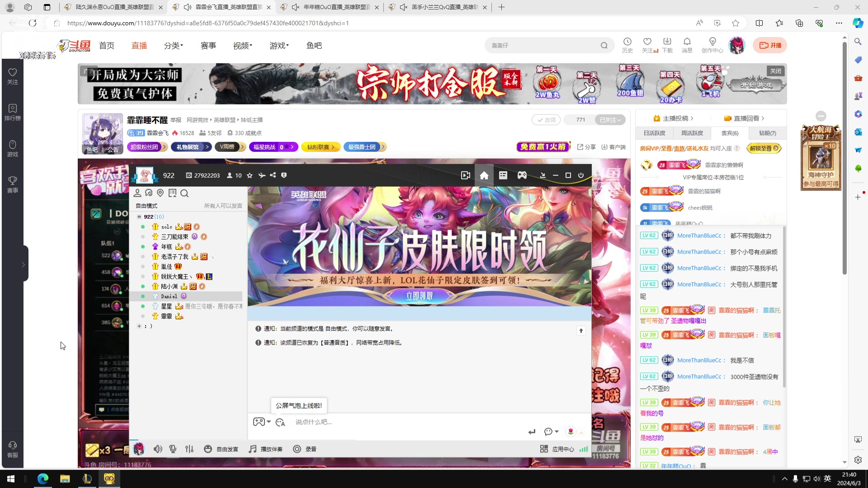Open the 鱼吧 menu item
Image resolution: width=868 pixels, height=488 pixels.
(x=314, y=46)
